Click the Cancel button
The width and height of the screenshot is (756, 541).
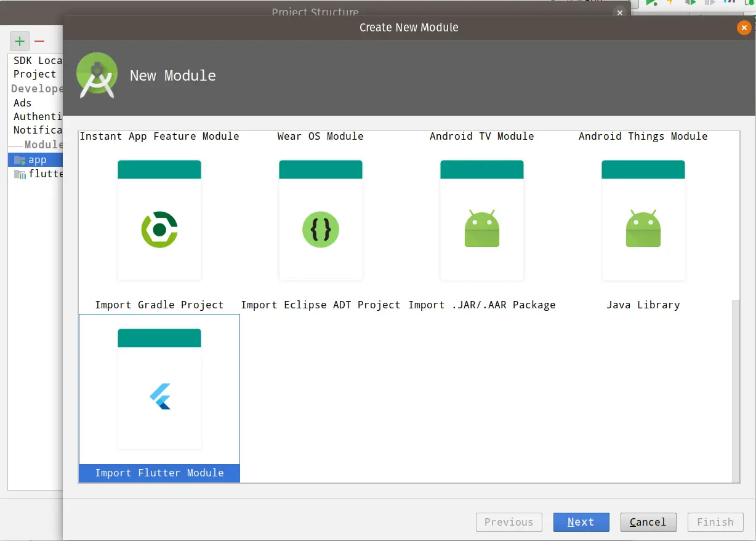click(648, 522)
